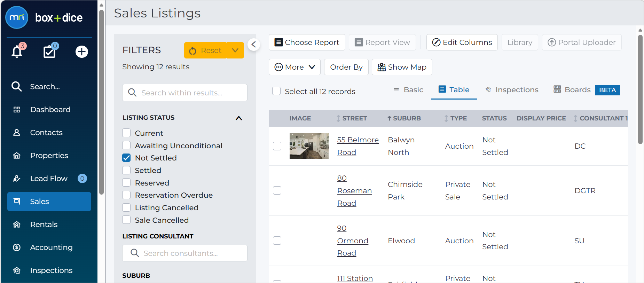Click the Accounting dollar icon
The image size is (644, 283).
(x=17, y=247)
